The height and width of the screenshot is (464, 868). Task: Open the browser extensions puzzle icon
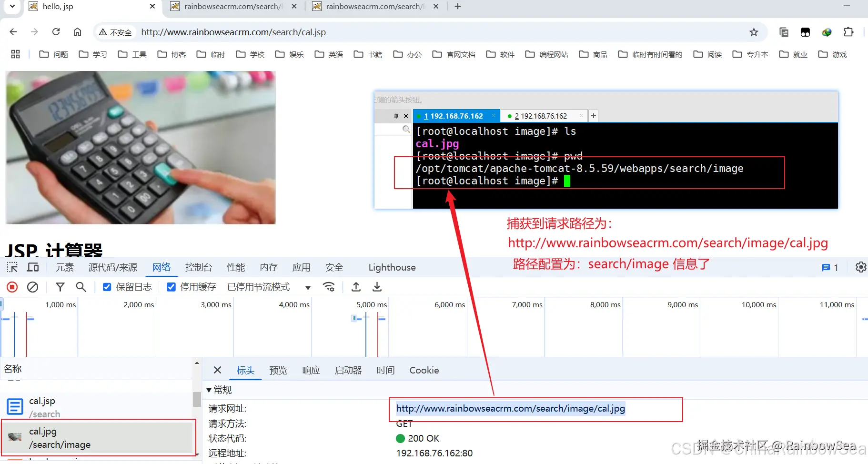point(848,32)
